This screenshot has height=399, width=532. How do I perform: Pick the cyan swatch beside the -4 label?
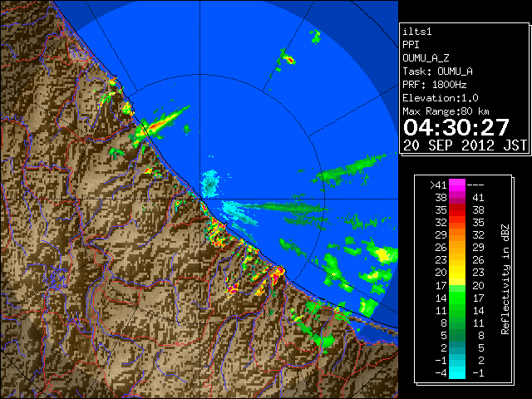457,373
